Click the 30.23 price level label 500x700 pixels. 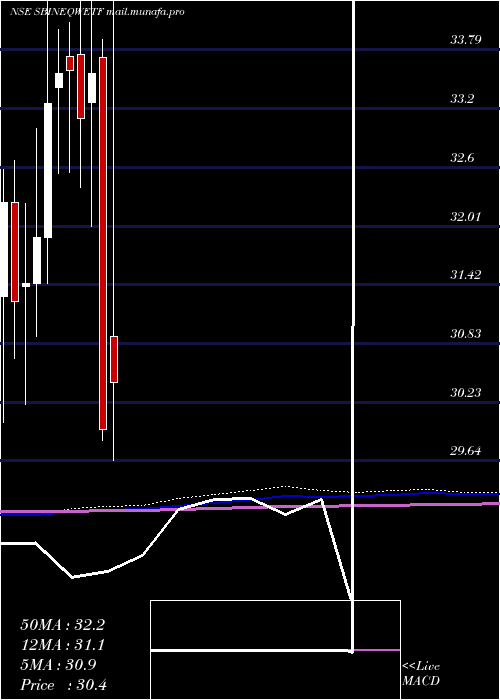[465, 393]
